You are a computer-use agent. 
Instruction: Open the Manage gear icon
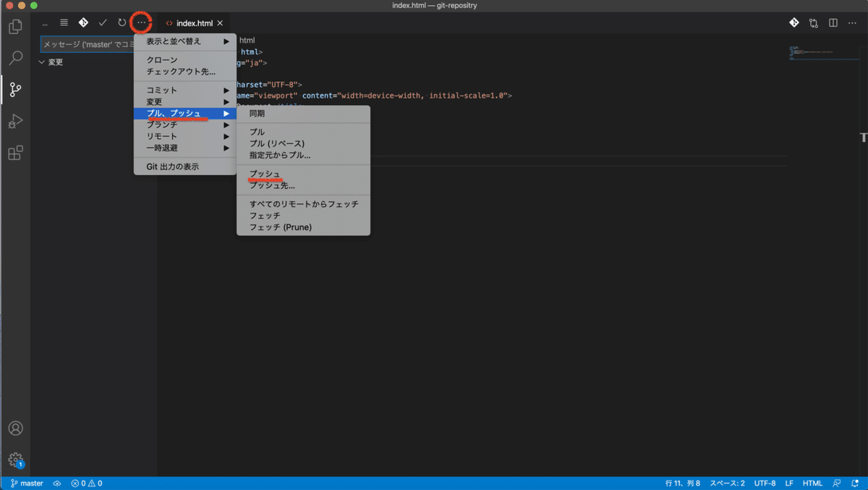point(15,460)
